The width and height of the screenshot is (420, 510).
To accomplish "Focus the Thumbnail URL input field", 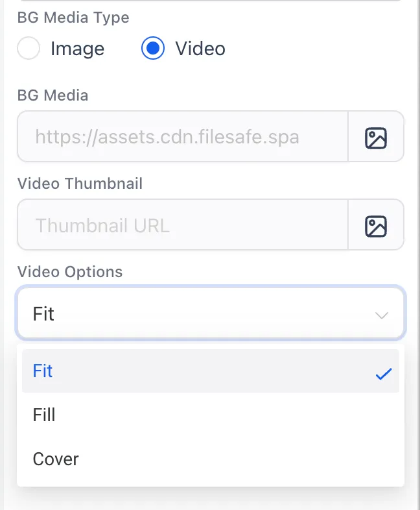I will pos(183,225).
